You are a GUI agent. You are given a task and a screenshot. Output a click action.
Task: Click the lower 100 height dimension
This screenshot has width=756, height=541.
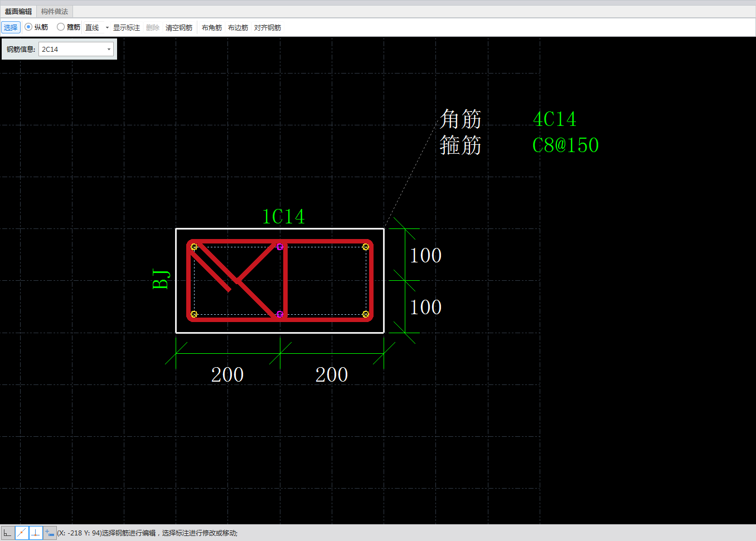426,307
